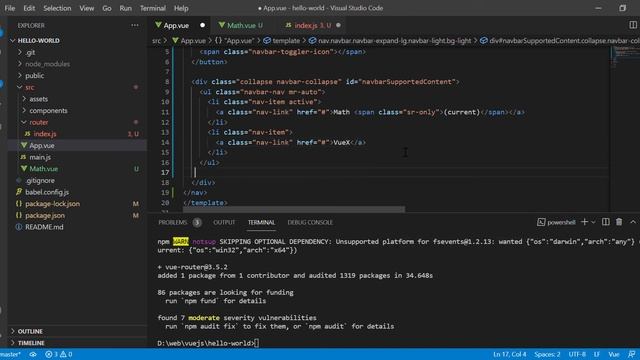Image resolution: width=640 pixels, height=360 pixels.
Task: Kill the terminal with trash icon
Action: [x=619, y=222]
